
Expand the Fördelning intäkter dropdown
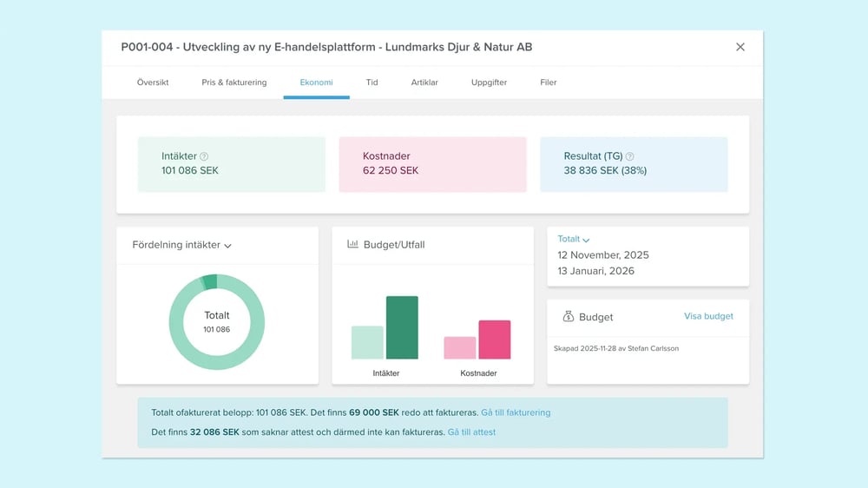coord(227,246)
